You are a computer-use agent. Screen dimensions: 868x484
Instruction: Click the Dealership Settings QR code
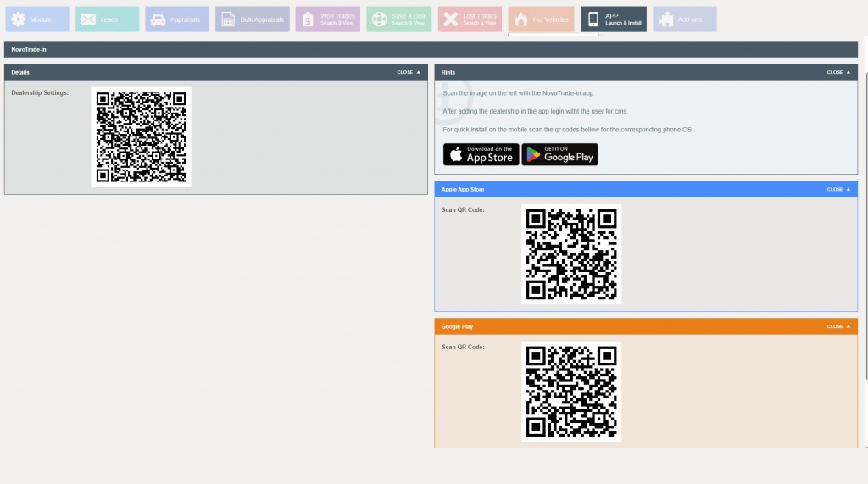[x=142, y=137]
